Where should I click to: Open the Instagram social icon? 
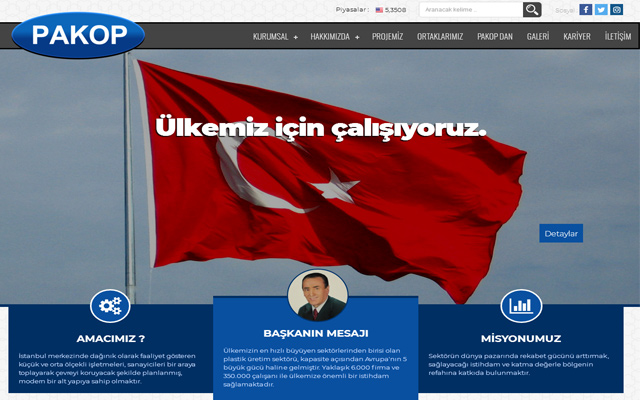(616, 9)
